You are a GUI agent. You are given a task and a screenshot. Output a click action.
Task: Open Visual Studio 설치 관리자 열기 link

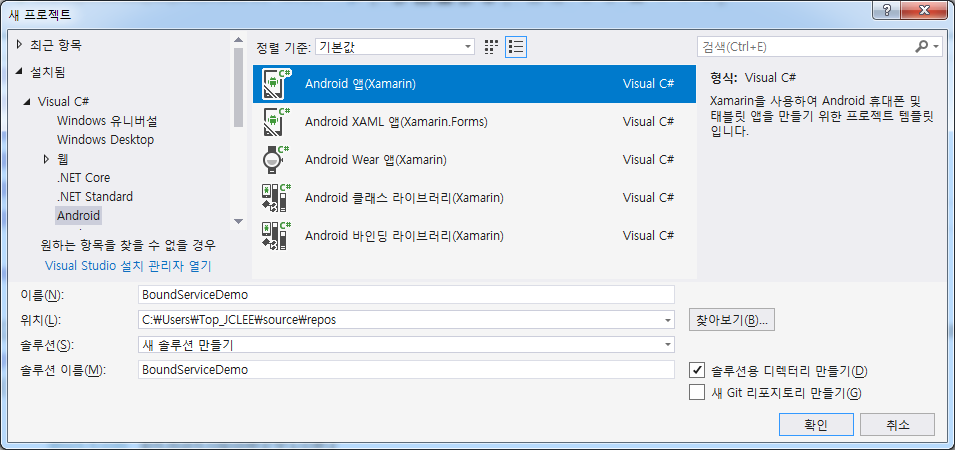[x=129, y=266]
